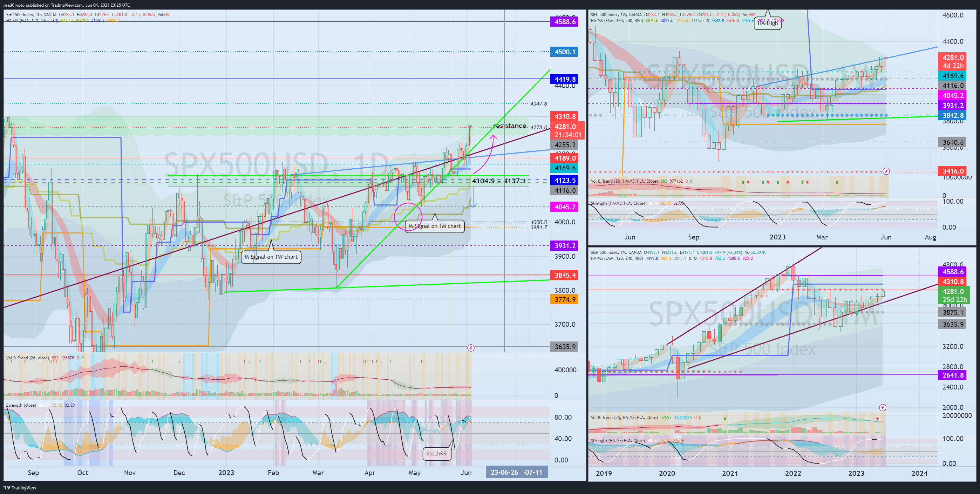The height and width of the screenshot is (494, 980).
Task: Click the blue 4500.1 price label
Action: 565,52
